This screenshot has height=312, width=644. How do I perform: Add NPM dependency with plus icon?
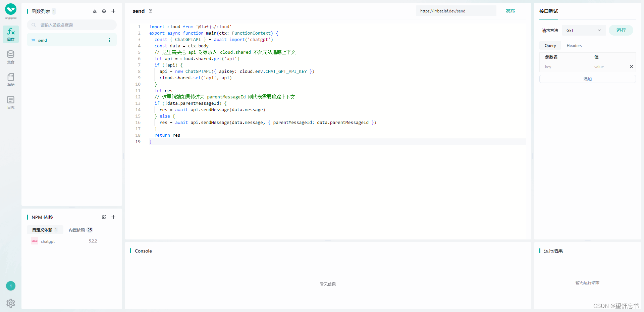pyautogui.click(x=113, y=217)
